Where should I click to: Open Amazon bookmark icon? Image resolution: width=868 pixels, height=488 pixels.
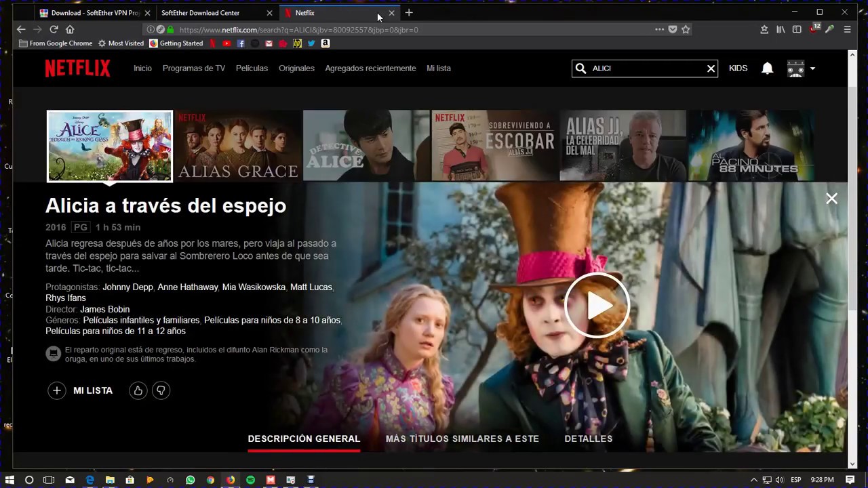[x=325, y=43]
